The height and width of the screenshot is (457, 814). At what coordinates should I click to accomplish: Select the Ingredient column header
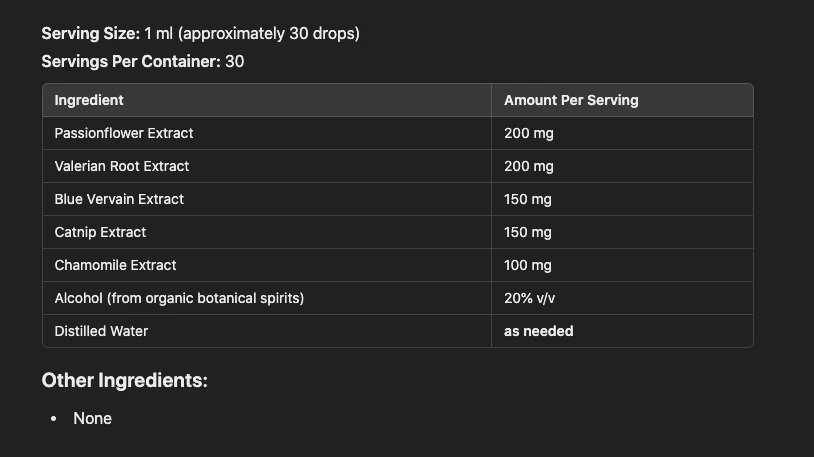89,100
